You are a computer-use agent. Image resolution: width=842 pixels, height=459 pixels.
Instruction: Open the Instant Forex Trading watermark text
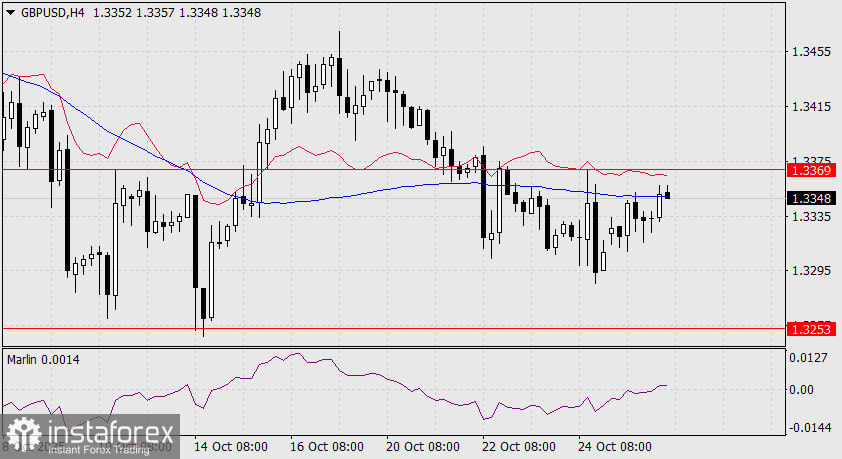pyautogui.click(x=99, y=450)
